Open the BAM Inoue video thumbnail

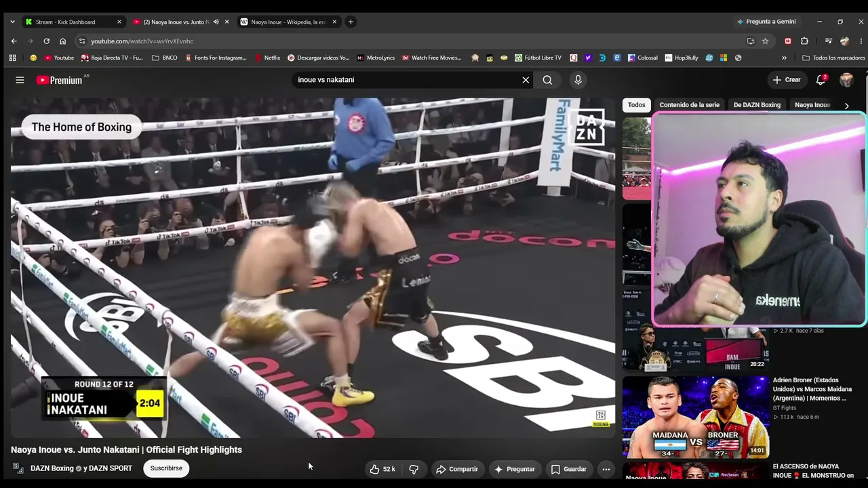click(695, 349)
